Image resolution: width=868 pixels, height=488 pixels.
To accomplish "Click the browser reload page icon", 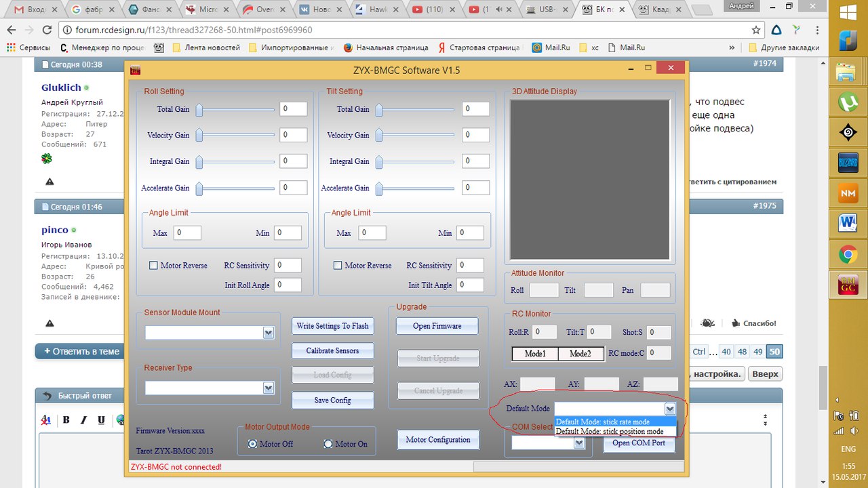I will 48,30.
